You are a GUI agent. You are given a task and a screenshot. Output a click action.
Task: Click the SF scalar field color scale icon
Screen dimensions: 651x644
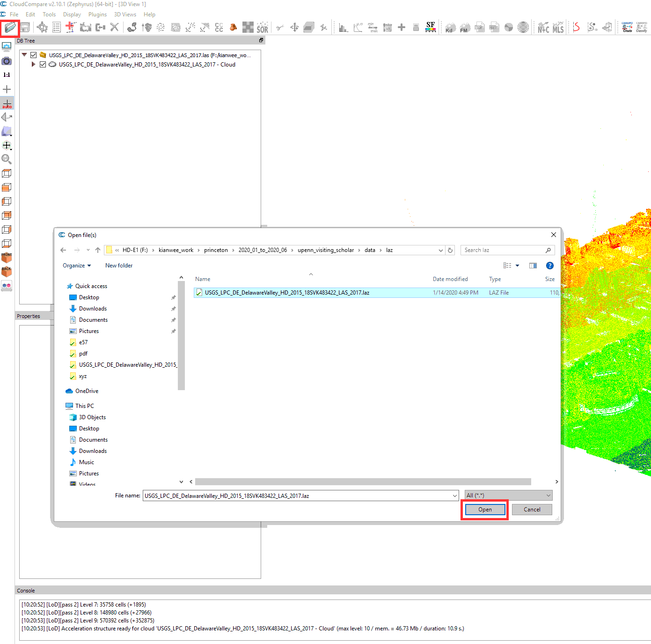[x=431, y=27]
